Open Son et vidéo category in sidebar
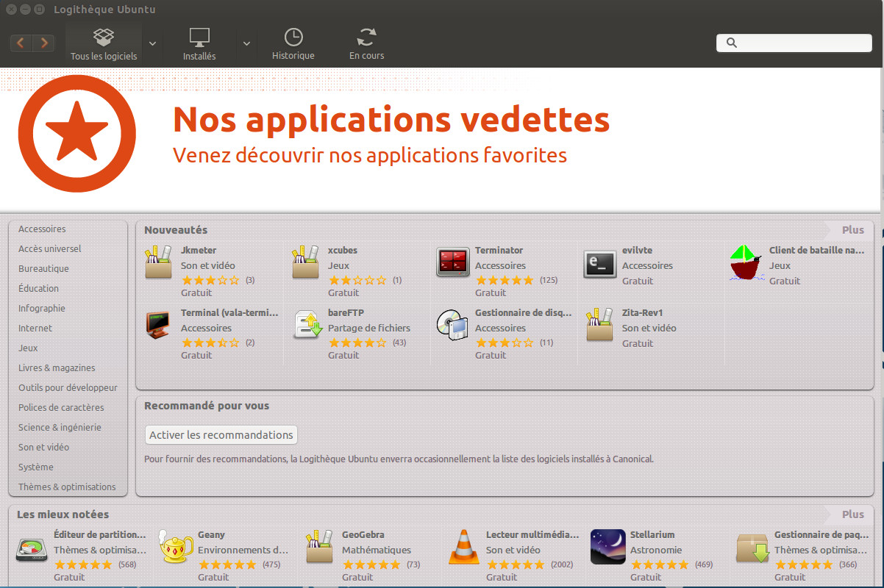884x588 pixels. pyautogui.click(x=43, y=448)
